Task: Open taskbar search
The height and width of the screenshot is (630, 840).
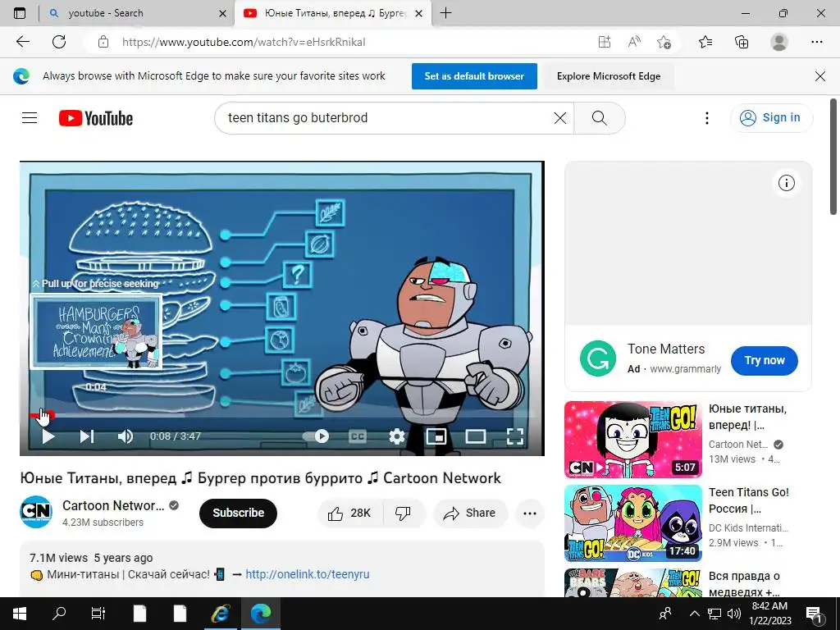Action: point(59,614)
